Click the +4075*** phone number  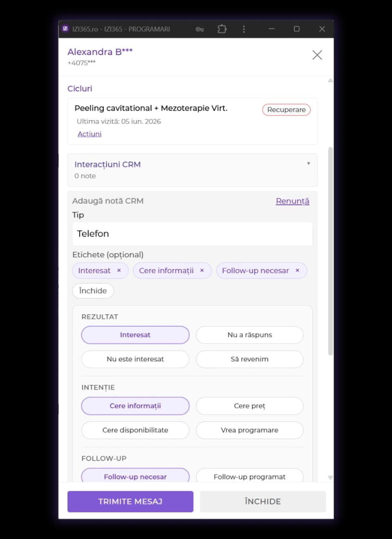coord(81,63)
